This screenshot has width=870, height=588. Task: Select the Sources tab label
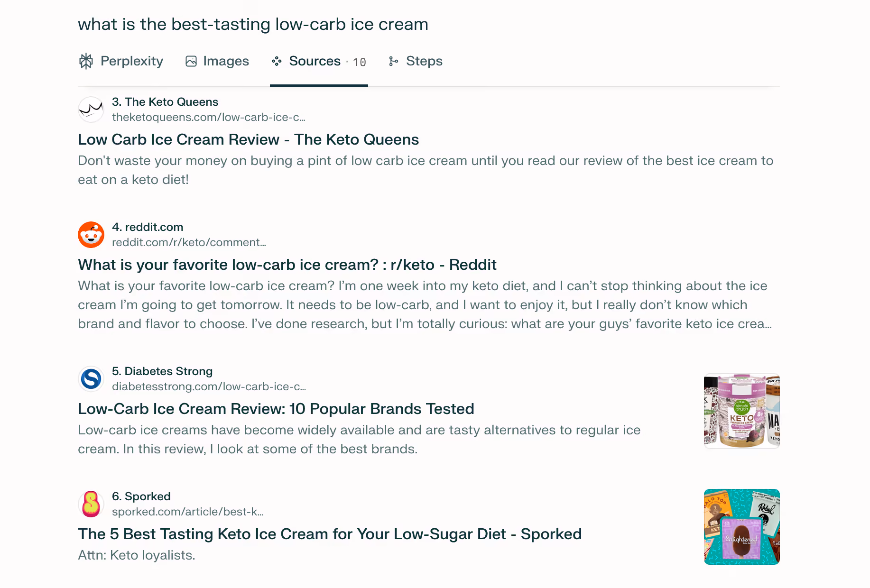315,61
